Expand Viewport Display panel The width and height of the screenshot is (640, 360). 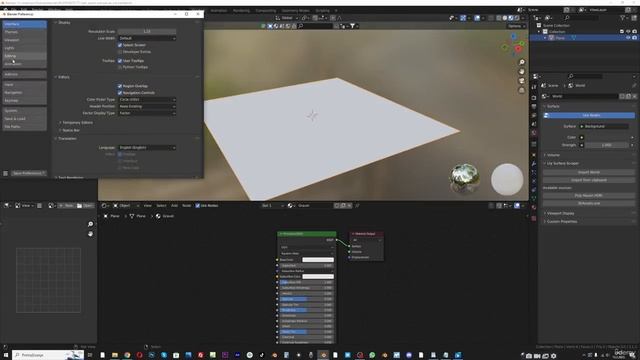pos(560,213)
